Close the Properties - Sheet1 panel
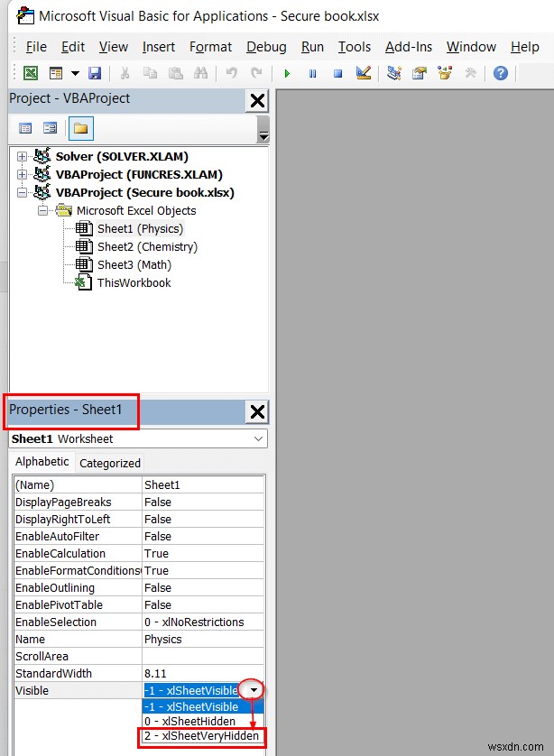554x756 pixels. (257, 412)
